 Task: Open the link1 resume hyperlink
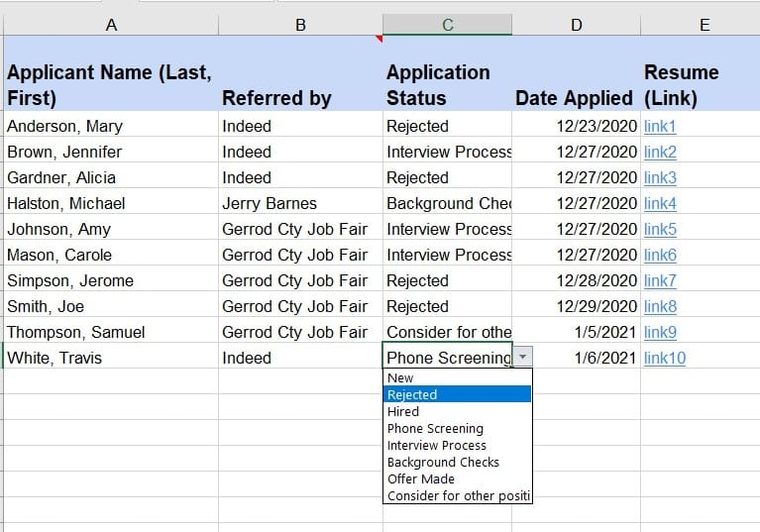click(x=660, y=126)
